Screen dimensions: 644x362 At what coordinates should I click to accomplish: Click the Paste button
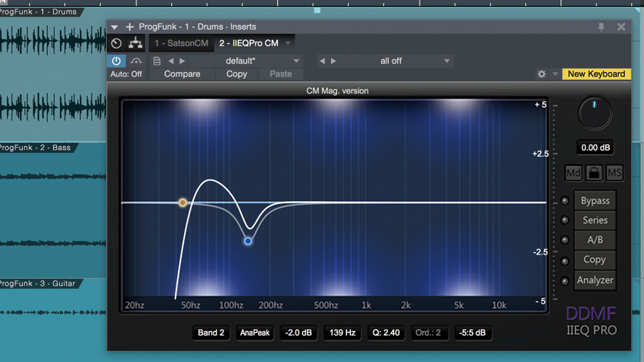281,74
